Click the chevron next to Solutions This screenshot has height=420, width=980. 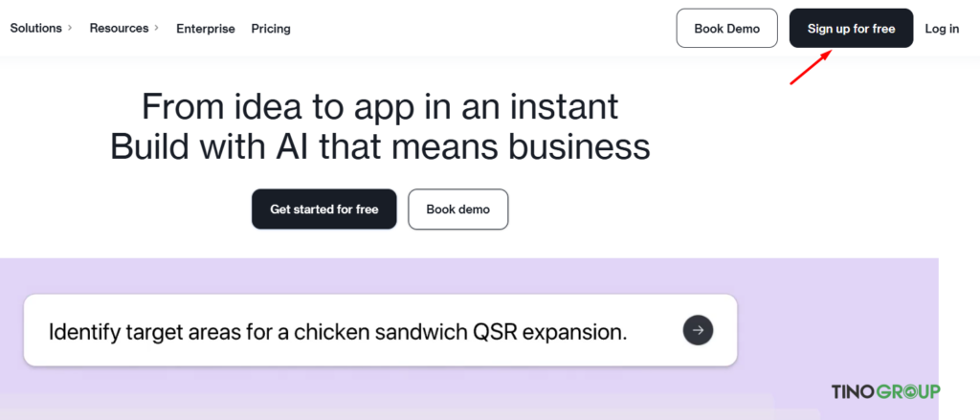(69, 29)
